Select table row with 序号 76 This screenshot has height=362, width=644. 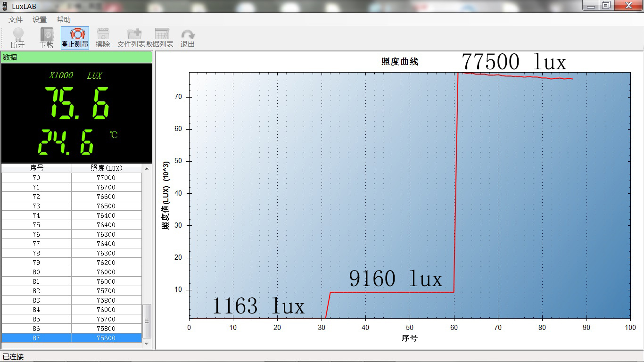point(72,234)
